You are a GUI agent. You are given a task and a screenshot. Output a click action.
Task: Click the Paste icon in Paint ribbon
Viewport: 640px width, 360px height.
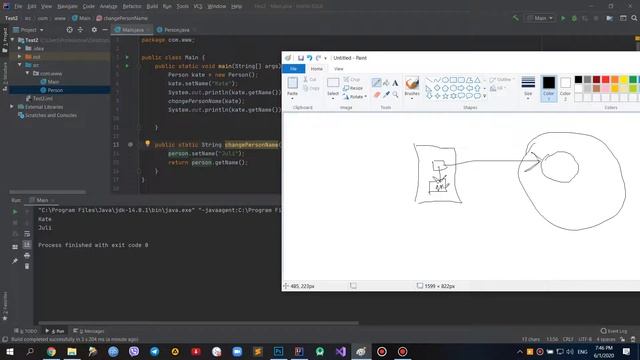click(x=293, y=83)
